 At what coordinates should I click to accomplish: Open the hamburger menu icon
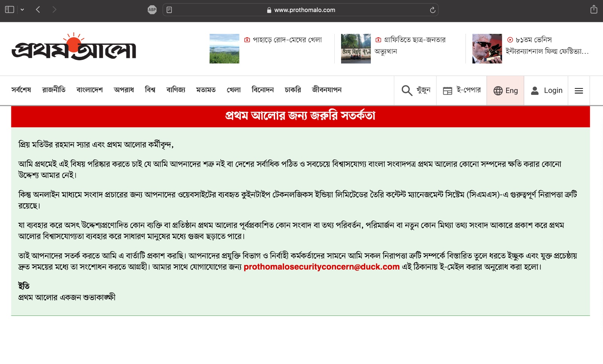(579, 91)
